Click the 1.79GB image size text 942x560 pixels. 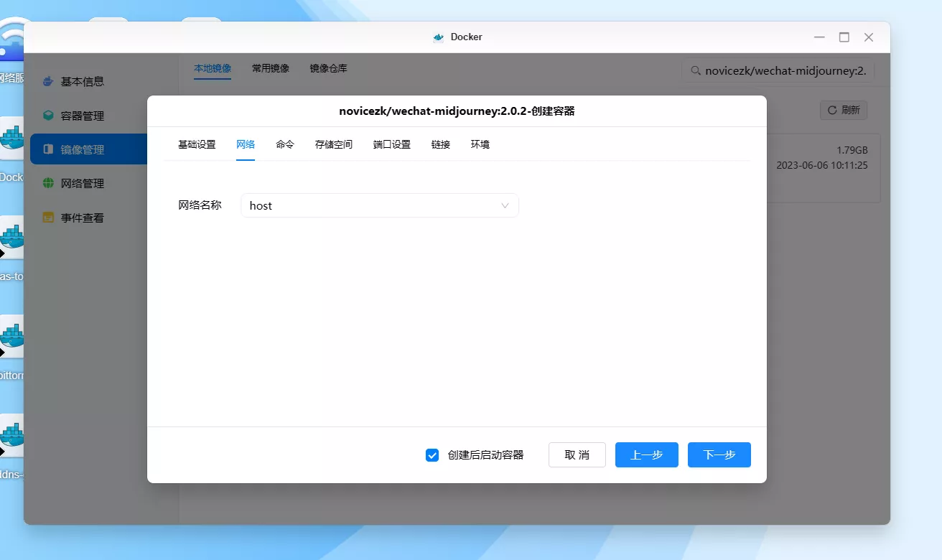coord(852,150)
